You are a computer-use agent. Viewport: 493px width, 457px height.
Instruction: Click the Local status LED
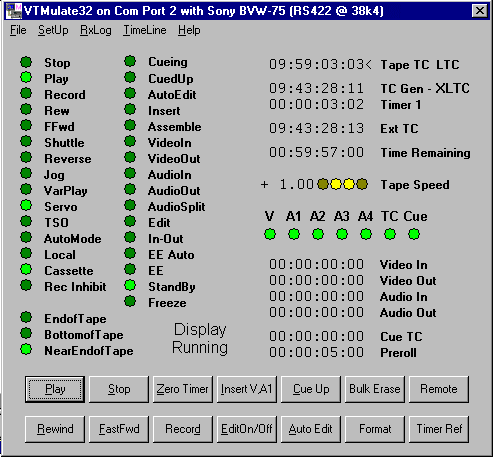26,253
